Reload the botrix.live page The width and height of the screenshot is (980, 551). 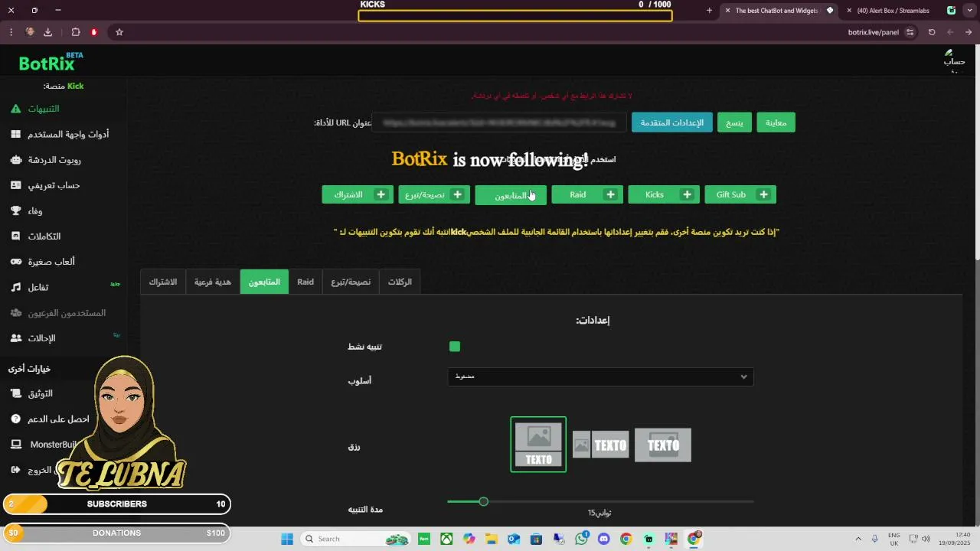[932, 32]
